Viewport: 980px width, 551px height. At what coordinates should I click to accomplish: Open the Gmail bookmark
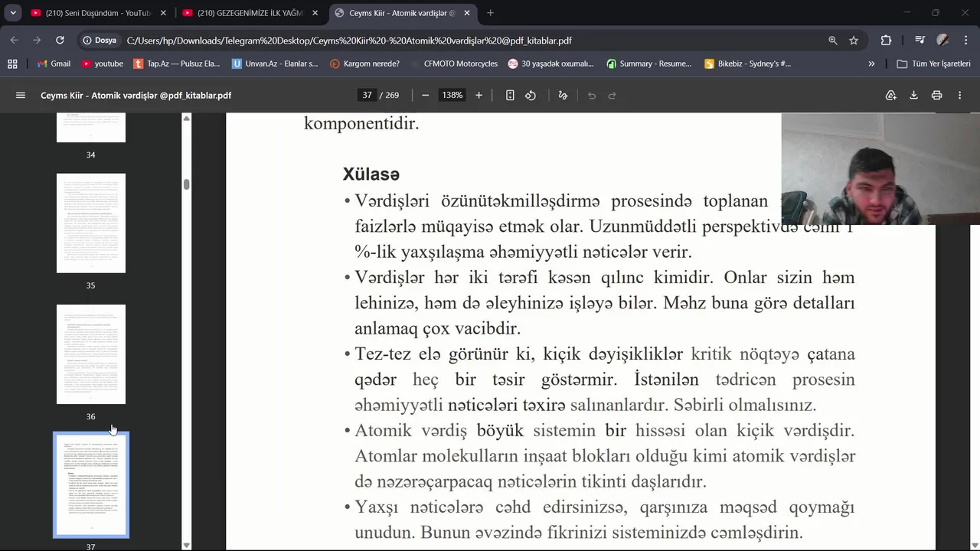[54, 64]
